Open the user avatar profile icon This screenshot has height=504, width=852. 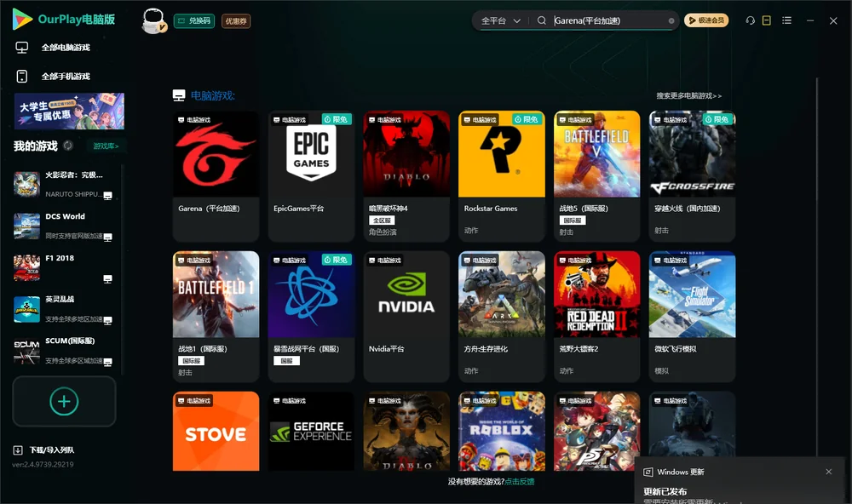(x=153, y=20)
